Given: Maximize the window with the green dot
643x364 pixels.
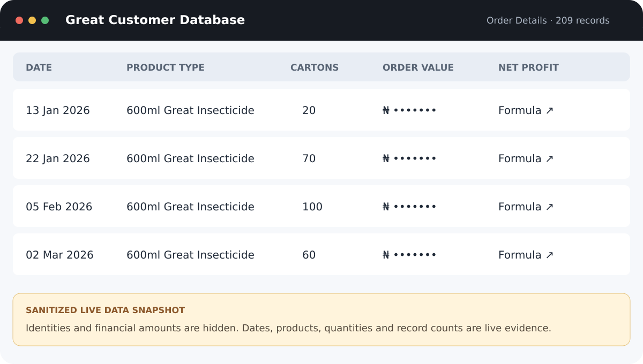Looking at the screenshot, I should pyautogui.click(x=45, y=20).
